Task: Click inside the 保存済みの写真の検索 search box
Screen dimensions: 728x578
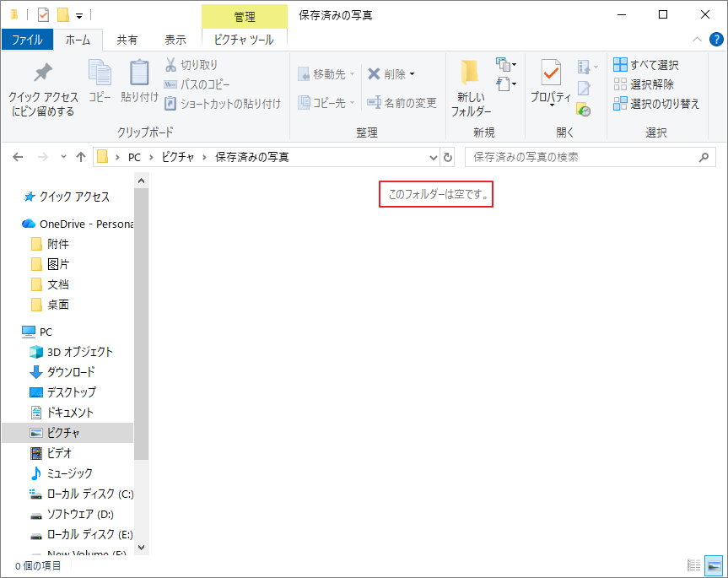Action: tap(582, 156)
